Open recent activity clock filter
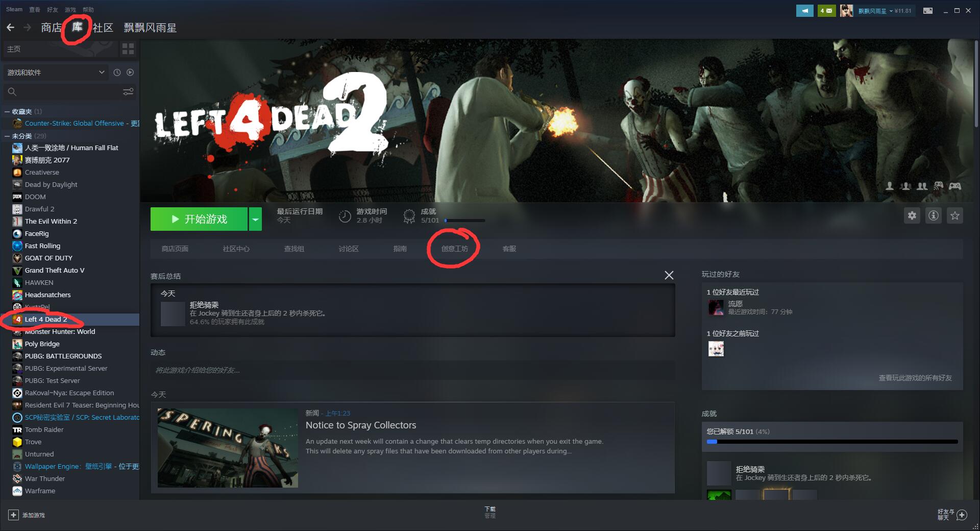The image size is (980, 531). (117, 73)
